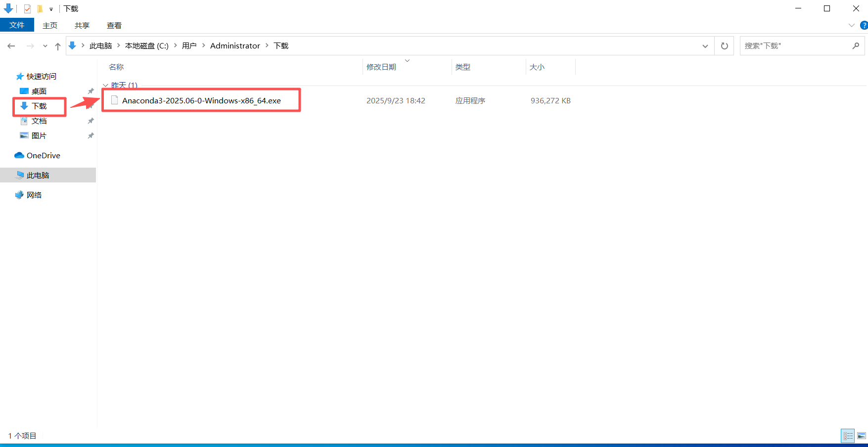The width and height of the screenshot is (868, 447).
Task: Click the forward navigation arrow
Action: coord(30,46)
